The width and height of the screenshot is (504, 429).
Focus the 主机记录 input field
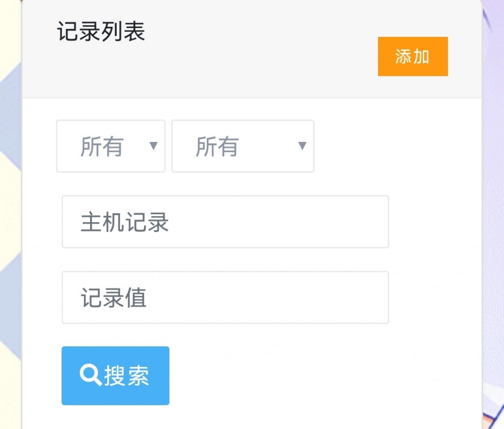tap(225, 222)
